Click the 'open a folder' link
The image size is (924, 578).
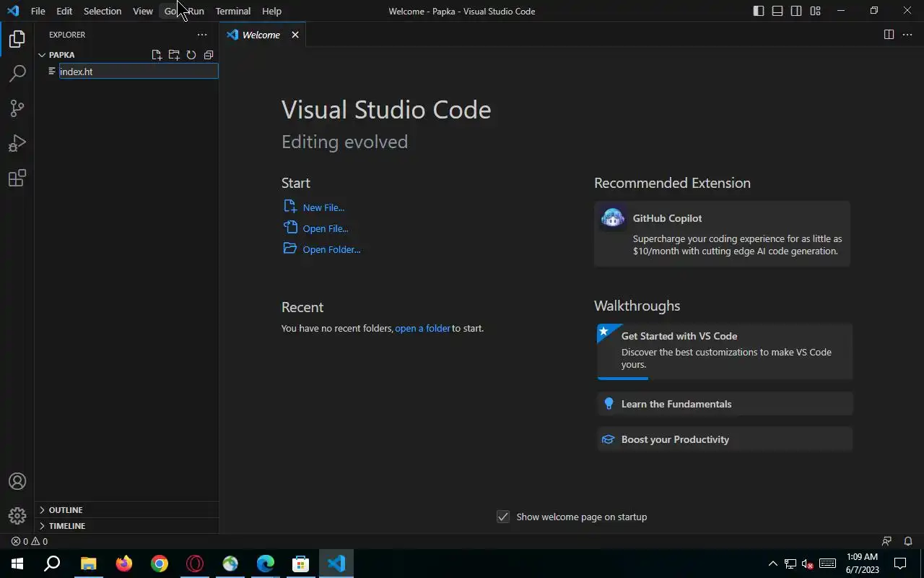point(422,328)
